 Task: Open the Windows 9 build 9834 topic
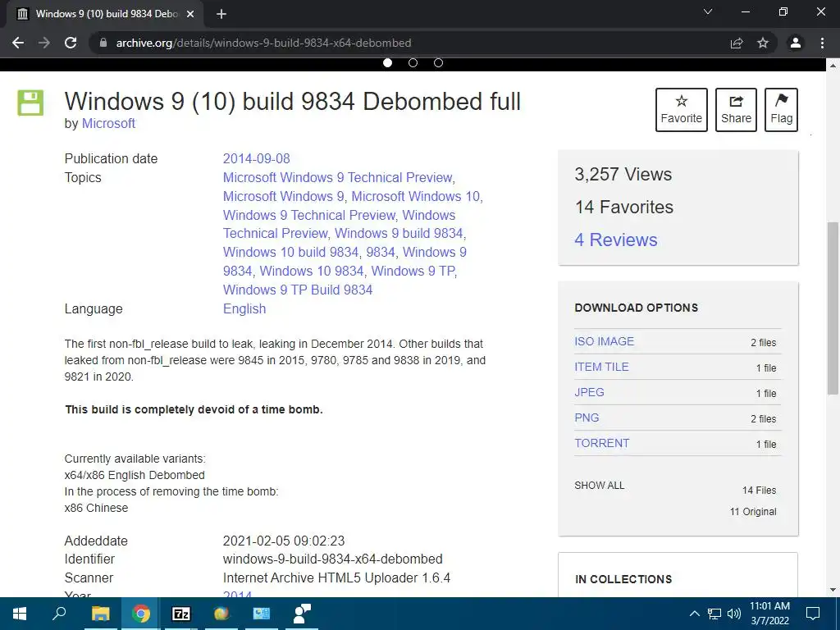399,233
